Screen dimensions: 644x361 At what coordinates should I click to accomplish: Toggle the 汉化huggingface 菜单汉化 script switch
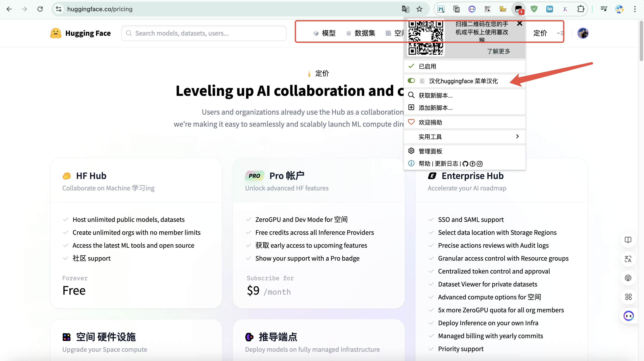(411, 81)
